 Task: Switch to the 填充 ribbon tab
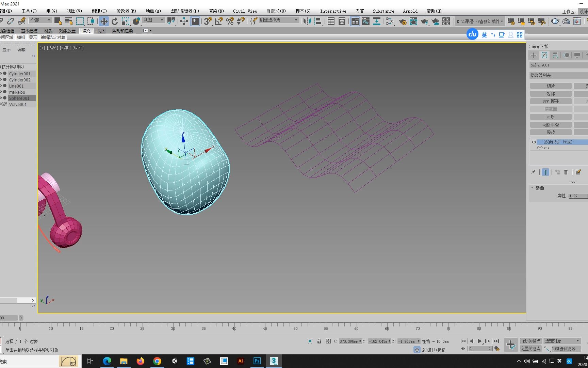(x=86, y=31)
